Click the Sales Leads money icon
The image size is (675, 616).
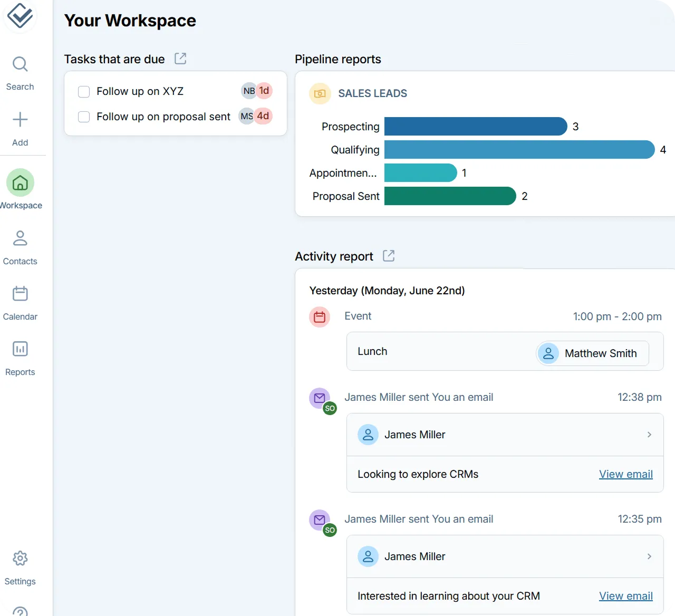click(320, 93)
